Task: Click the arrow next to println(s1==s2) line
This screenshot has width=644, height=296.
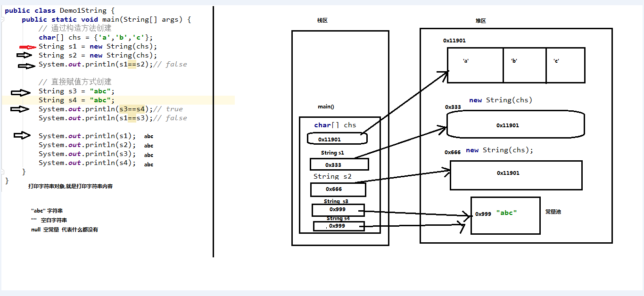Action: [x=26, y=66]
